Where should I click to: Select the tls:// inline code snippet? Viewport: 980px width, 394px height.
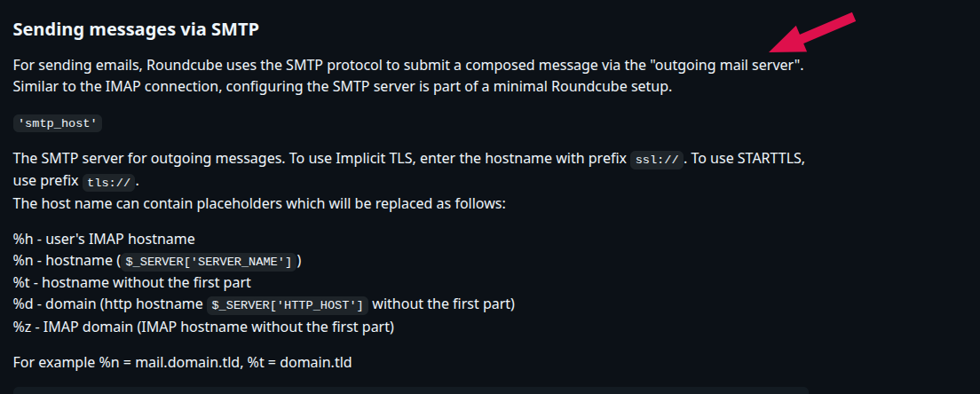(x=109, y=182)
